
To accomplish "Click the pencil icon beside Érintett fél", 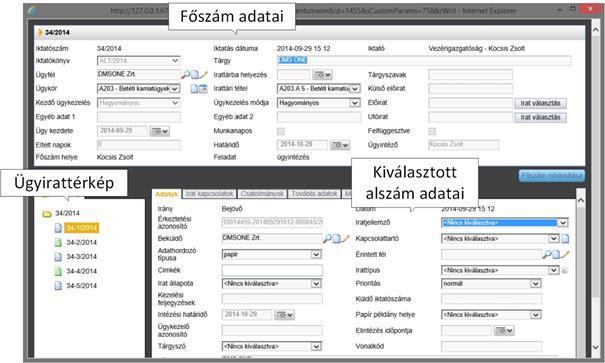I will pyautogui.click(x=565, y=254).
